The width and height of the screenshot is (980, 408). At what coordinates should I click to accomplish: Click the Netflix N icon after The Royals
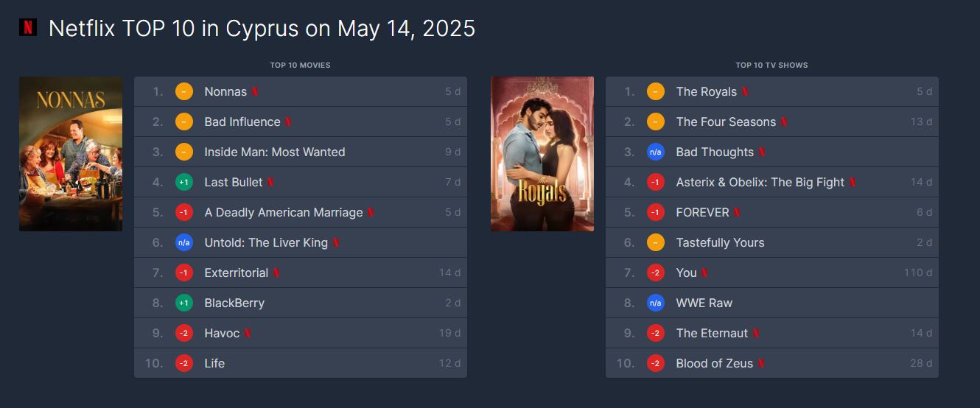(x=745, y=91)
